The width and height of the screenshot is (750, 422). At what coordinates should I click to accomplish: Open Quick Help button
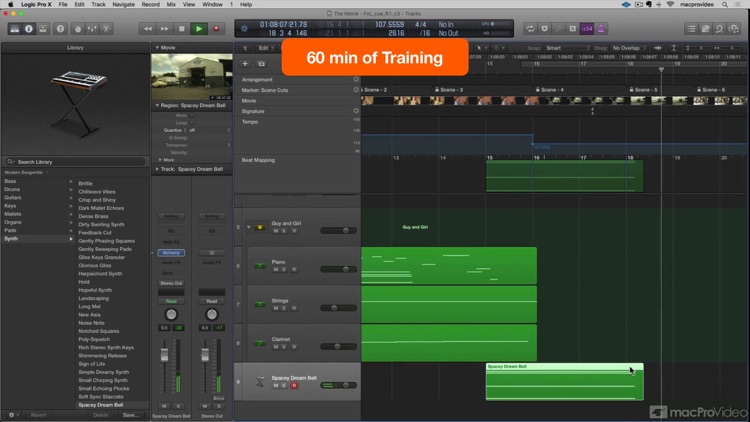click(x=60, y=29)
